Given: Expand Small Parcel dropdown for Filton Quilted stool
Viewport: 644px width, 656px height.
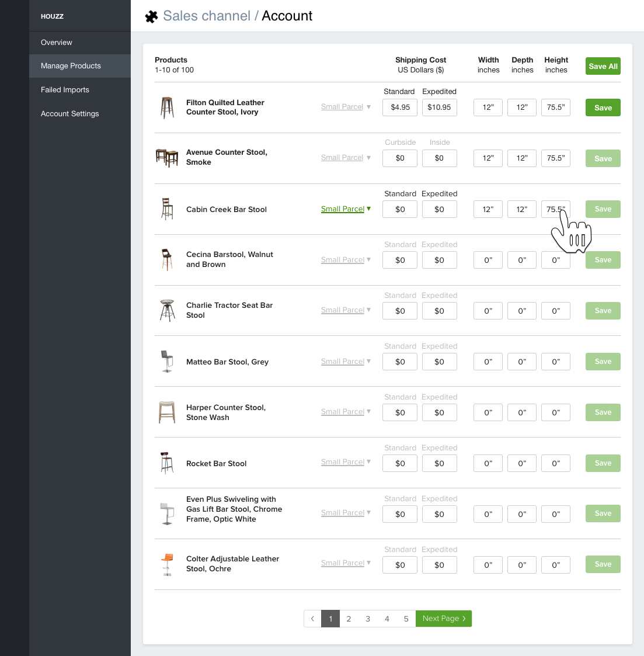Looking at the screenshot, I should pos(346,107).
